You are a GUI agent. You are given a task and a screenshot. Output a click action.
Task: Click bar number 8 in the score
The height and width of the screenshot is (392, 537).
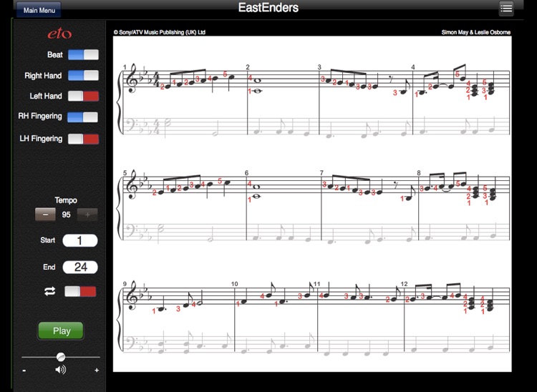419,173
